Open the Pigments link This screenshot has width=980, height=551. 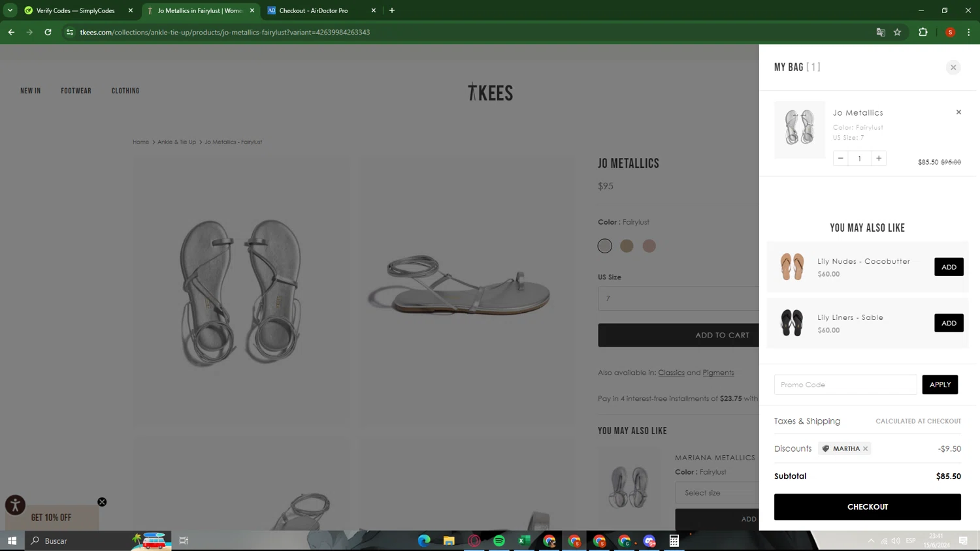point(718,372)
